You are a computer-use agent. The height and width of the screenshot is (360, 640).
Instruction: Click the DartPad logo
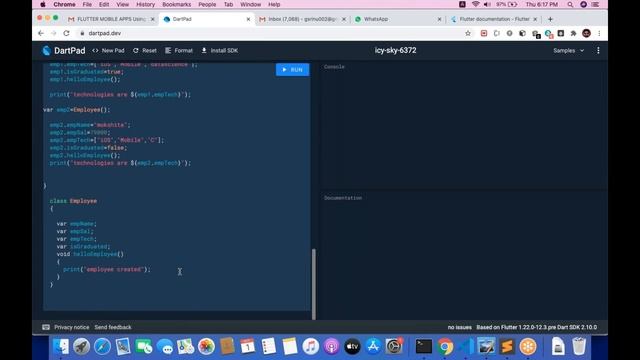(64, 51)
